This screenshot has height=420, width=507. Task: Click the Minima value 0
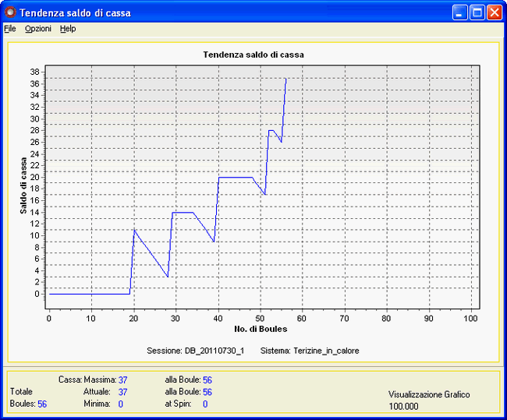(x=120, y=404)
